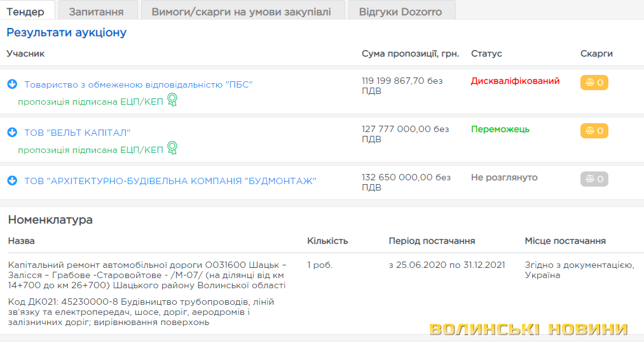This screenshot has width=644, height=346.
Task: Switch to the Відгуки Dozorro tab
Action: coord(400,11)
